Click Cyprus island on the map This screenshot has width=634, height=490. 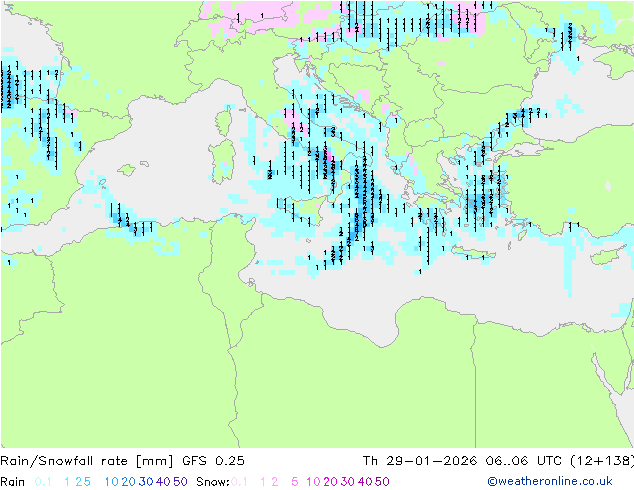point(608,256)
